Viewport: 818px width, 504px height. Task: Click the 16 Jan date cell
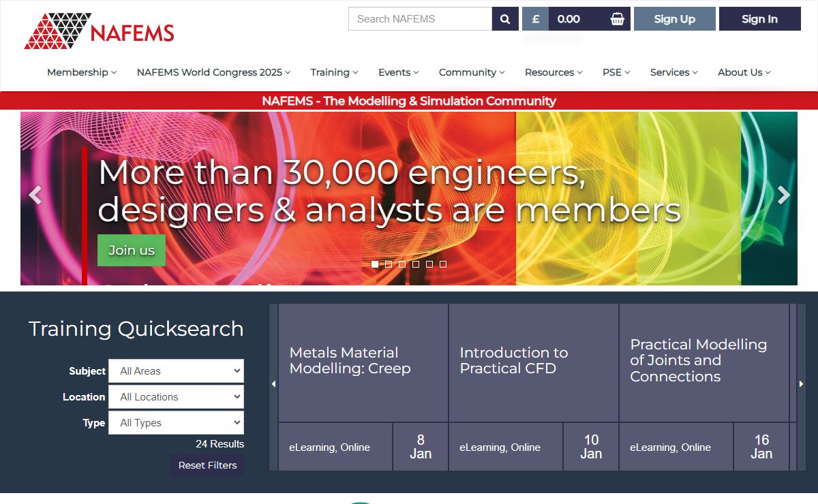(x=761, y=447)
